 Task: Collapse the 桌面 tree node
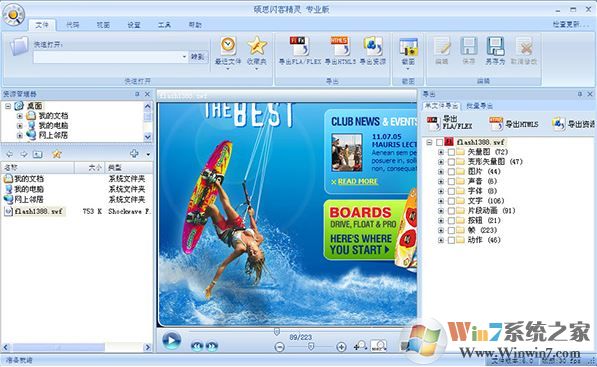click(x=8, y=106)
